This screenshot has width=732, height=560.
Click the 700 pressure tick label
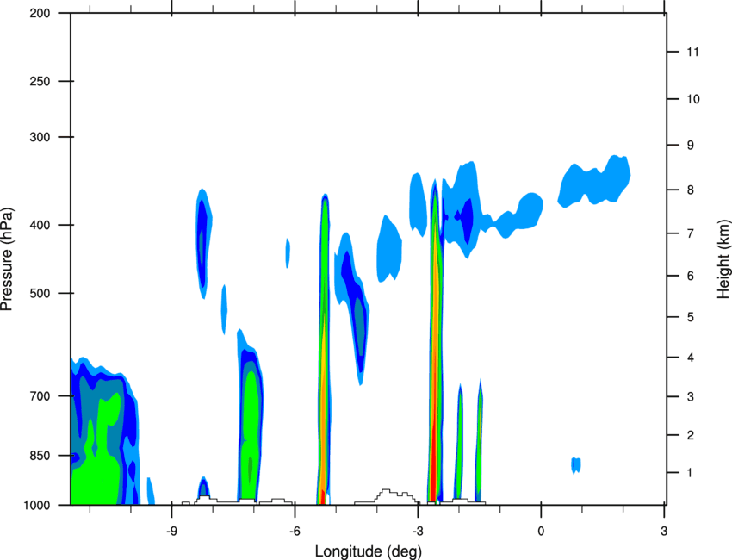[40, 396]
